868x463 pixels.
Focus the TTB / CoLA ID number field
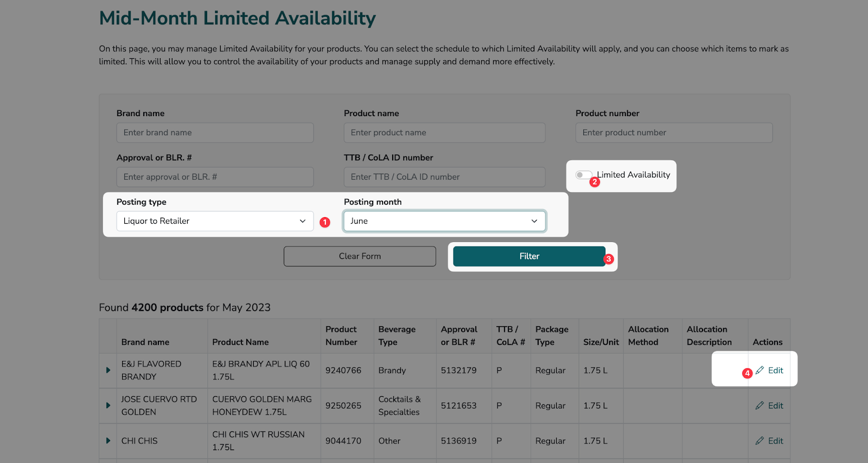(x=444, y=177)
